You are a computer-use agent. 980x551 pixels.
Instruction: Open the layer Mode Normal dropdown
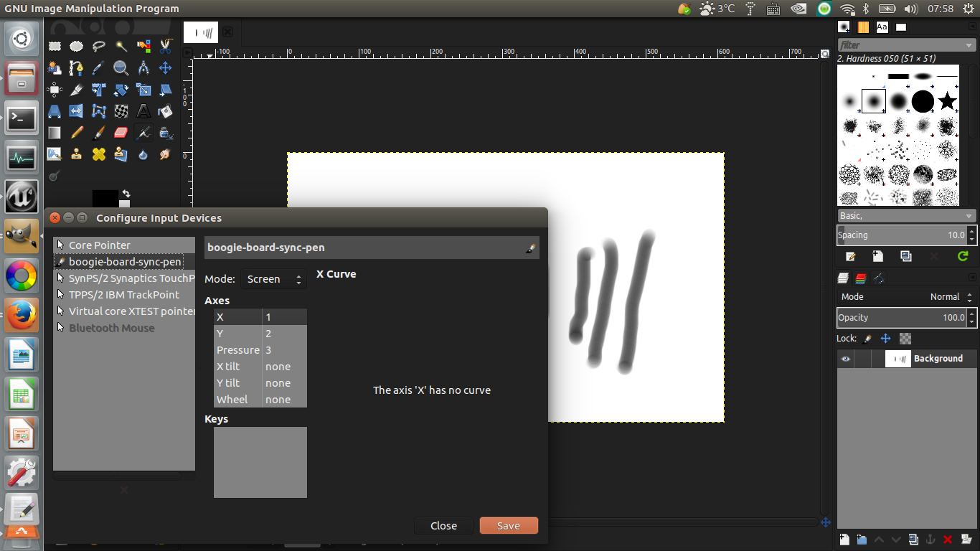(x=907, y=296)
